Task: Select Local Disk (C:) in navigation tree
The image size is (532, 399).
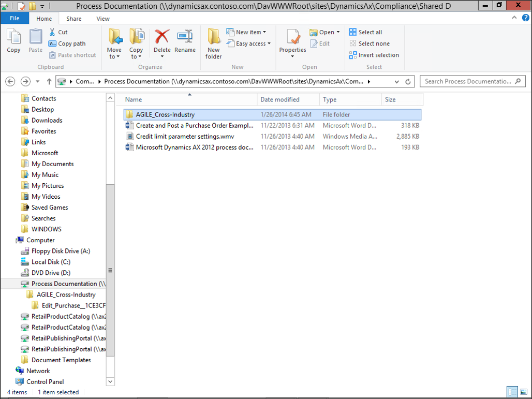Action: 51,262
